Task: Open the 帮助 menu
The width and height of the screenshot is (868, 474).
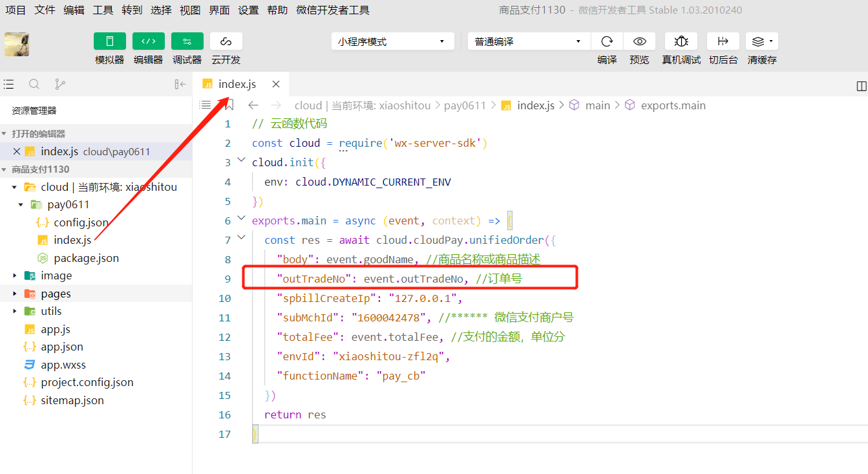Action: tap(278, 10)
